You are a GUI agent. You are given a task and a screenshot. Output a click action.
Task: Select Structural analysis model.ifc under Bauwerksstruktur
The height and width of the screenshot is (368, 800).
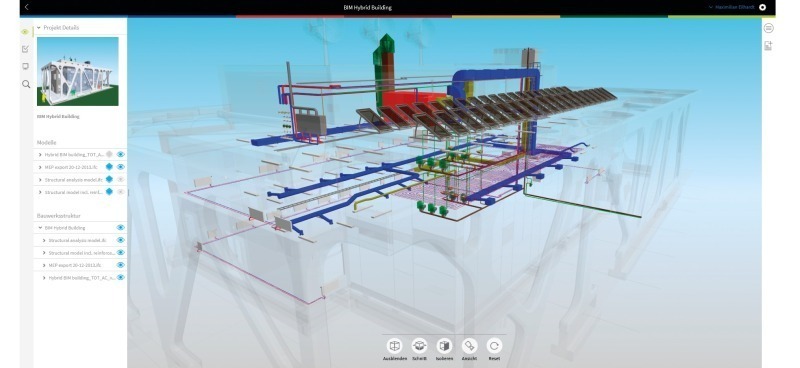pyautogui.click(x=78, y=240)
